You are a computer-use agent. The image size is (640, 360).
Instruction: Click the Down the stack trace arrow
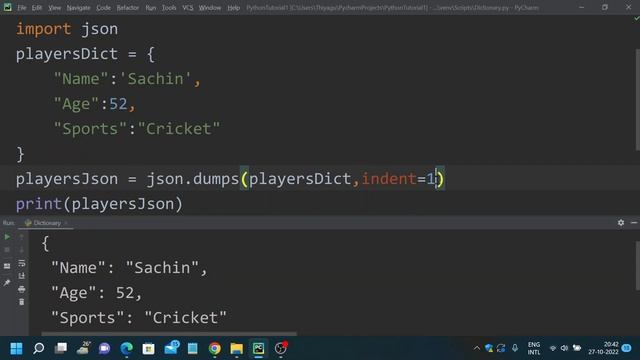[22, 249]
